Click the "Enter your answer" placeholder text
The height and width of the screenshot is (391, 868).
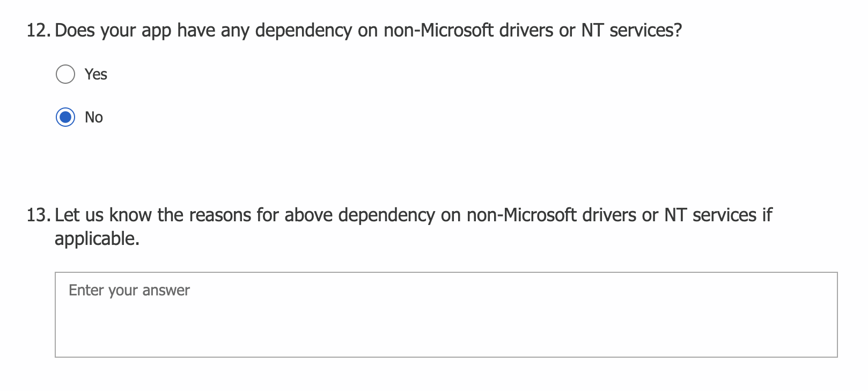pos(129,291)
